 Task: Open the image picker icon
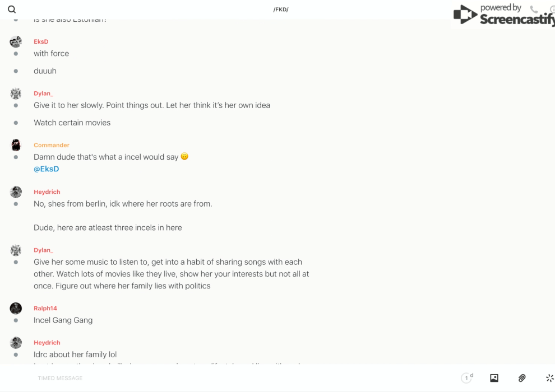pyautogui.click(x=494, y=378)
